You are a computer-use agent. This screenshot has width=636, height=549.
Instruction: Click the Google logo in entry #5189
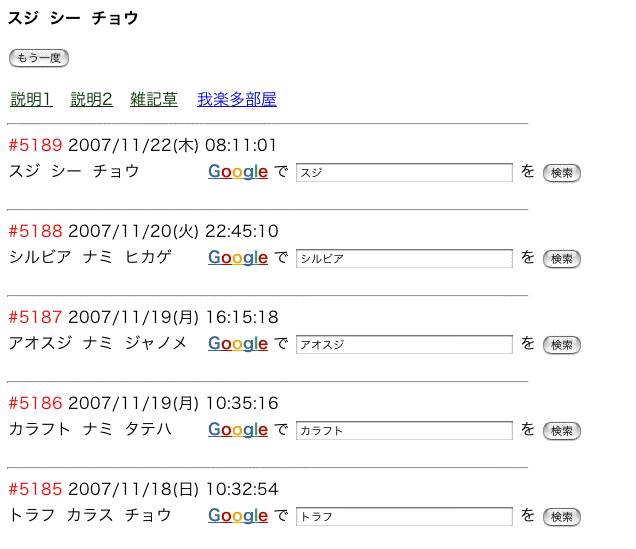pos(238,172)
